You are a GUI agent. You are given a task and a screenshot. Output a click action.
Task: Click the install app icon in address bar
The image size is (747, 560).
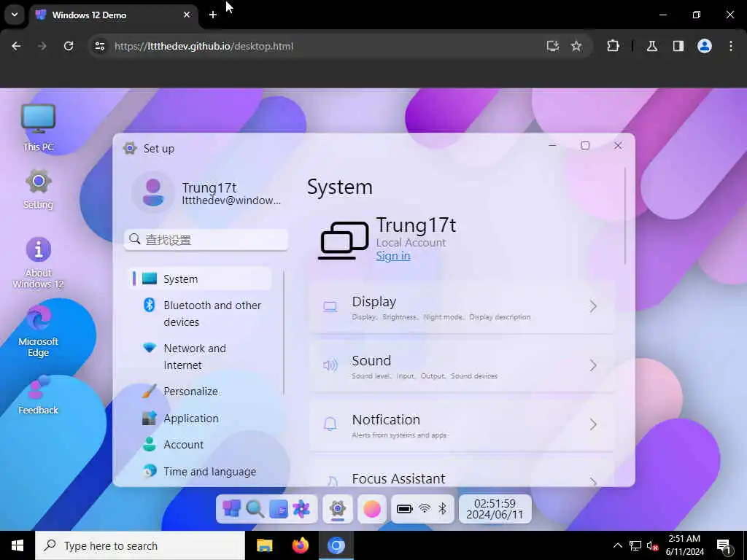coord(553,46)
